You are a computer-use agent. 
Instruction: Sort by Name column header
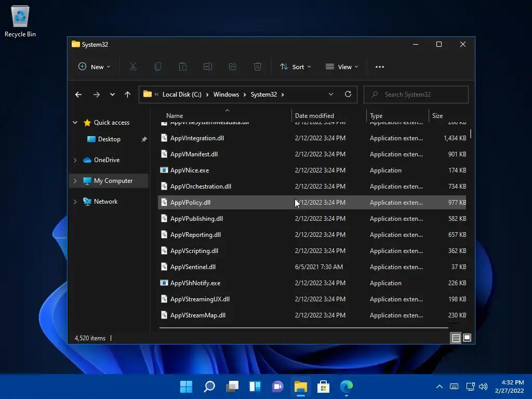175,116
